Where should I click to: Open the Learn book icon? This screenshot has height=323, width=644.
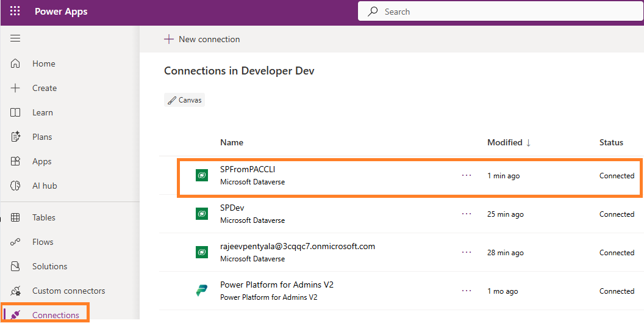point(16,112)
